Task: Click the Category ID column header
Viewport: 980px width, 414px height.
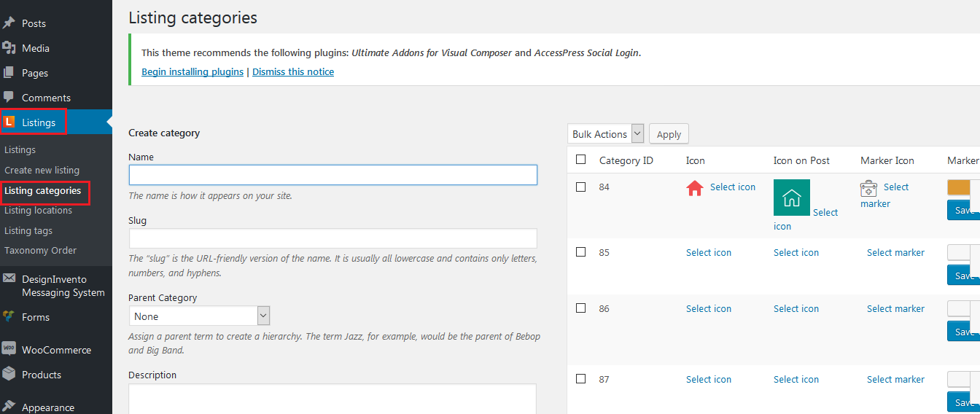Action: (626, 160)
